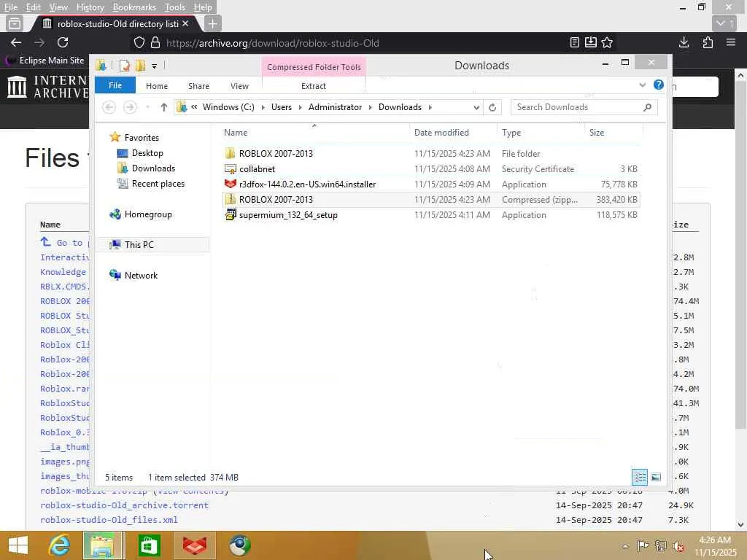Click the breadcrumb arrow after Downloads

click(430, 107)
